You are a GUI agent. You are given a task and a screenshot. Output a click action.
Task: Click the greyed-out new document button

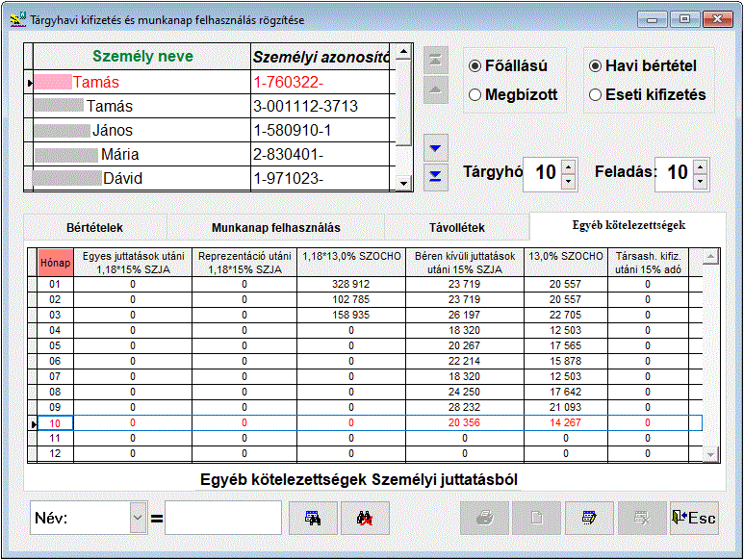click(x=537, y=519)
